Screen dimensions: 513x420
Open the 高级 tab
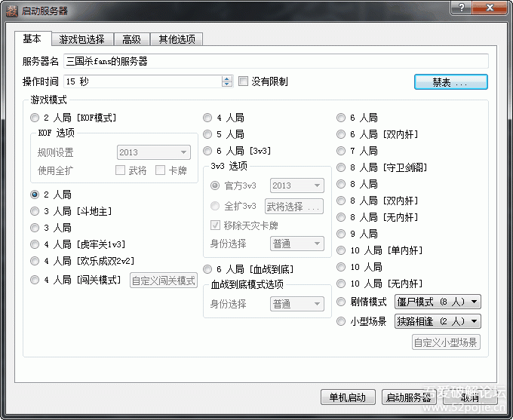click(x=131, y=39)
